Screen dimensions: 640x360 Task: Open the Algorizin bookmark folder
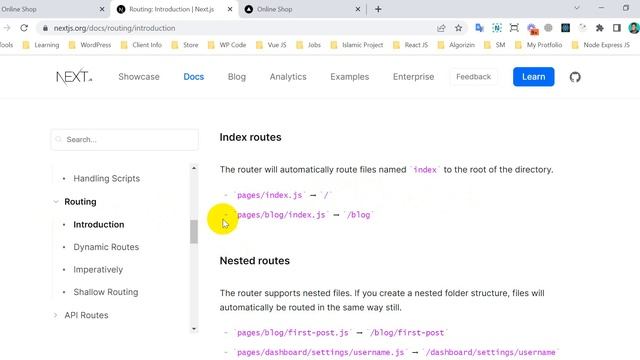click(456, 45)
